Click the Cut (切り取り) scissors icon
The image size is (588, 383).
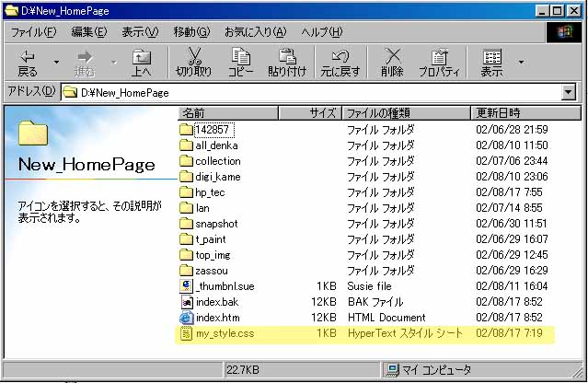[194, 56]
